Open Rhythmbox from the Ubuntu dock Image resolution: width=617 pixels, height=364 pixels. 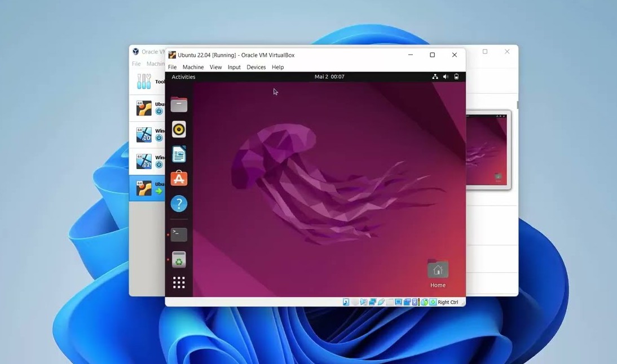tap(179, 129)
